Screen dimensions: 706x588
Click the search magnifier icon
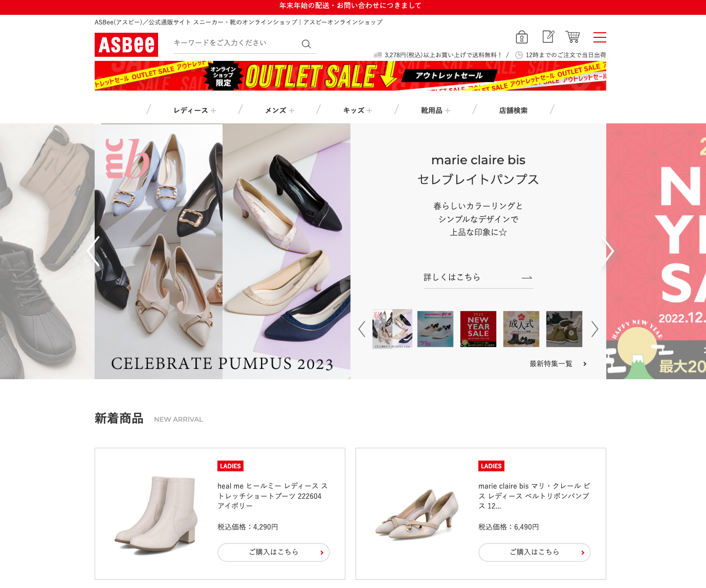tap(306, 44)
